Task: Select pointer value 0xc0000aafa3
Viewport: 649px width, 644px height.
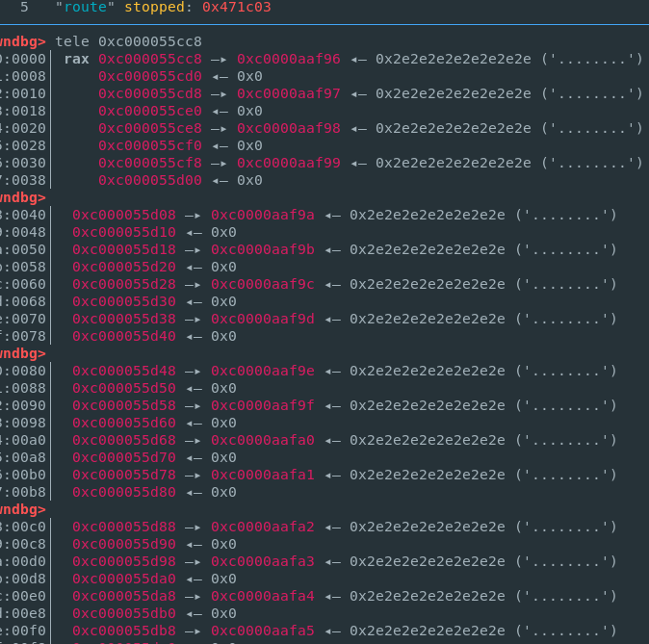Action: [x=263, y=561]
